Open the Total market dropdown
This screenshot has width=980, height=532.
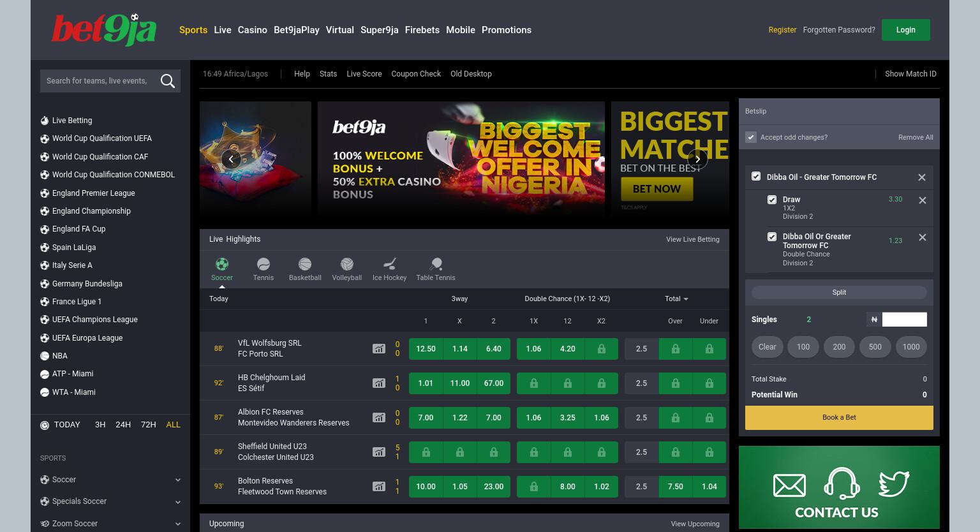coord(676,299)
